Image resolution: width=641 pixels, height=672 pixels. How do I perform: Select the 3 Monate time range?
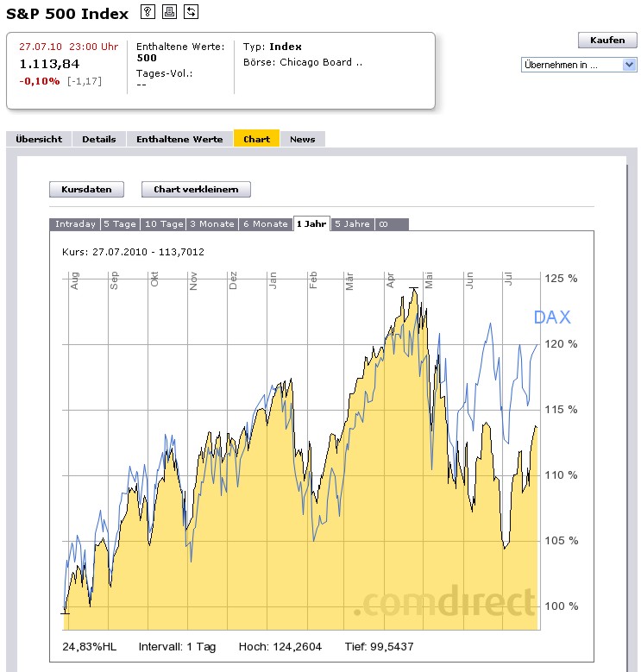(x=212, y=224)
